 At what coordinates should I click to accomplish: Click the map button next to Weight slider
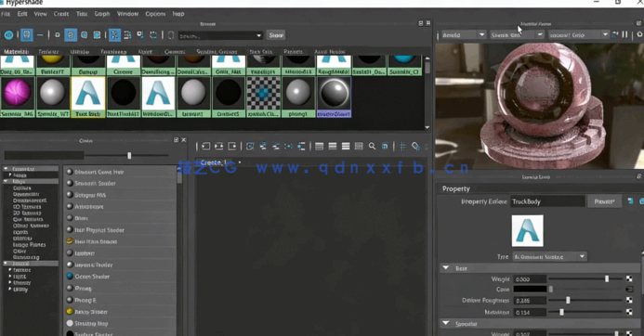629,279
